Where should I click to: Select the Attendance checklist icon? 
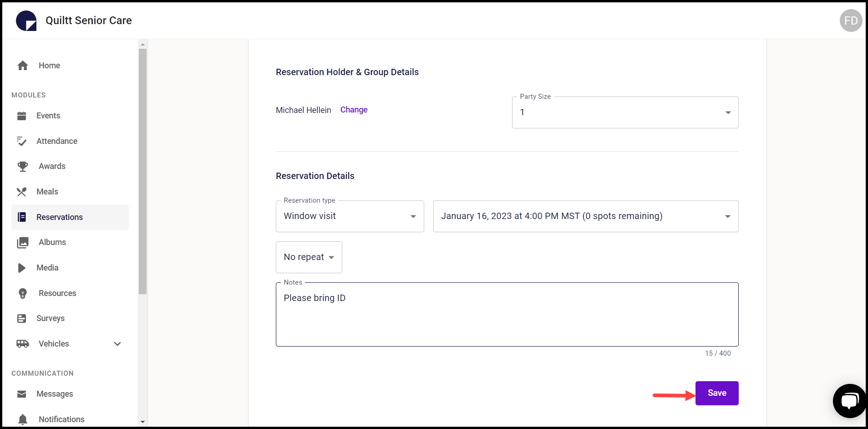22,141
